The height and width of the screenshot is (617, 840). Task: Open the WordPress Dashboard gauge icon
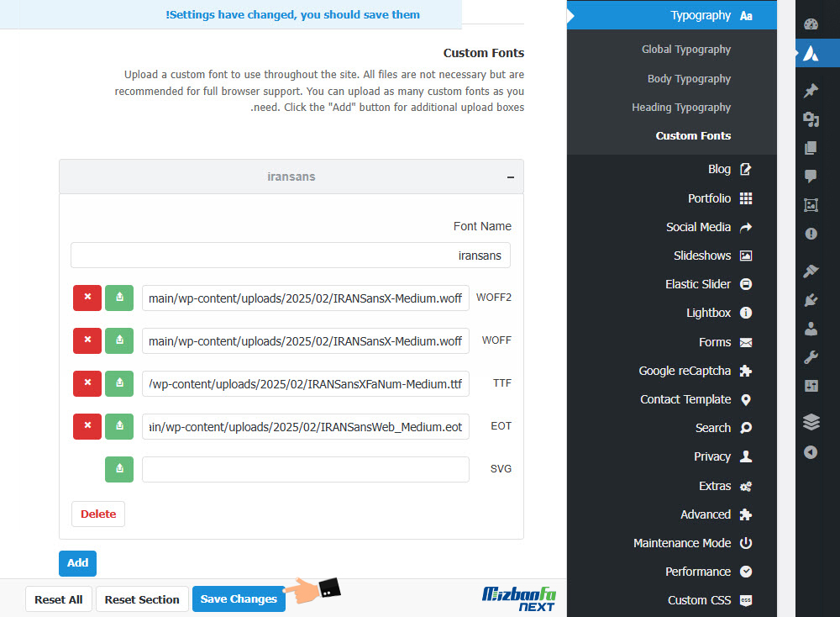coord(811,24)
